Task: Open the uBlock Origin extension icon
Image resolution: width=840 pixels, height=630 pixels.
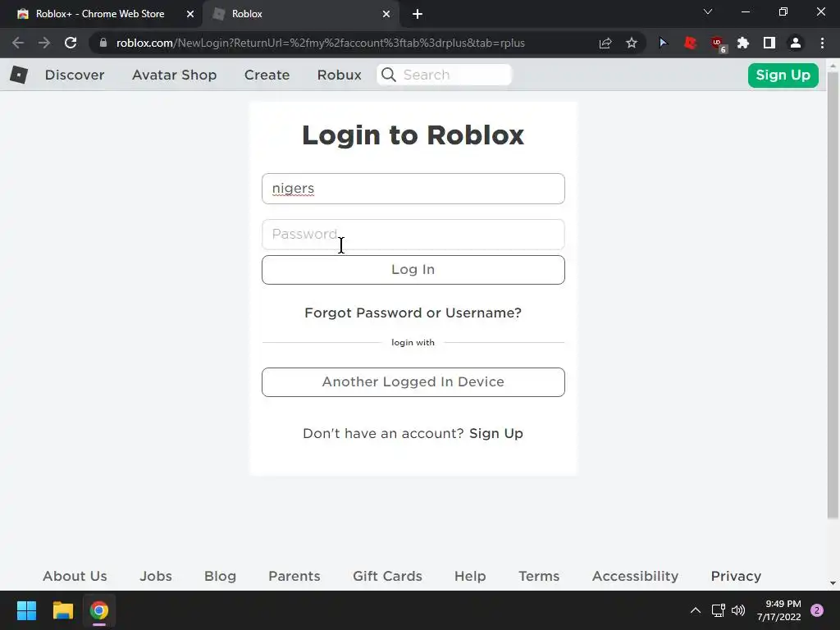Action: (x=717, y=44)
